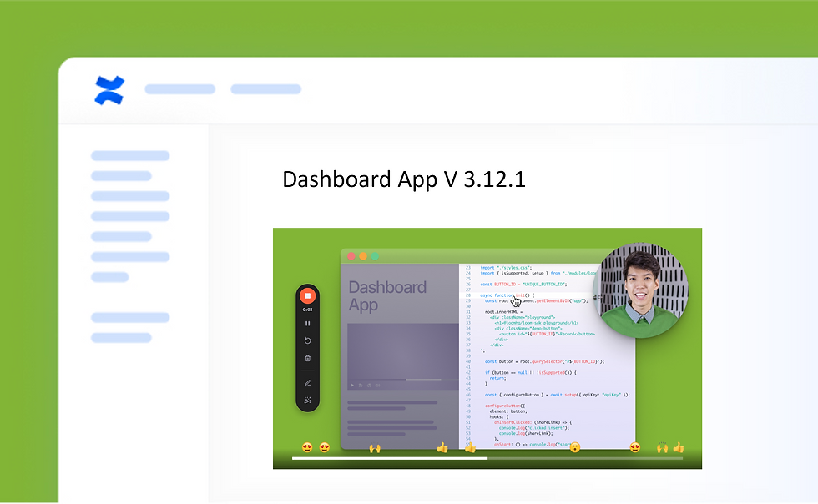818x504 pixels.
Task: Stop the Loom recording with red button
Action: [x=307, y=296]
